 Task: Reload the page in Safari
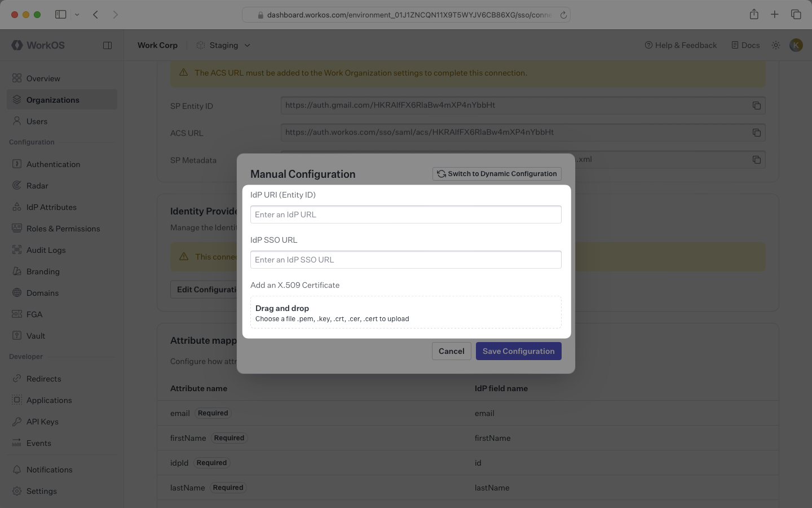click(x=563, y=15)
